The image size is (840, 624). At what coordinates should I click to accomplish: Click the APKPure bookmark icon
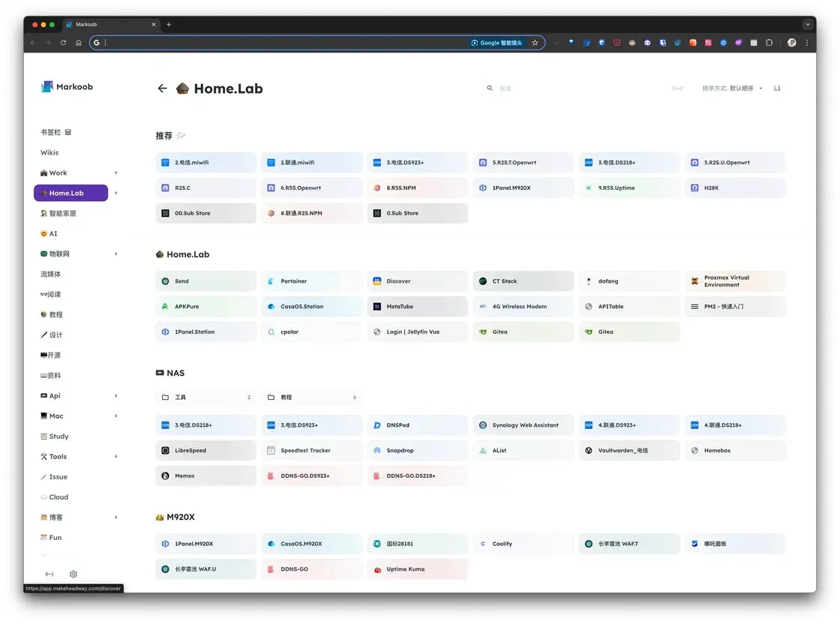click(166, 307)
